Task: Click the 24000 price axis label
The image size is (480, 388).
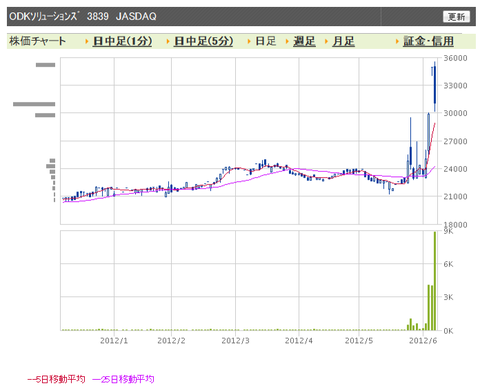Action: click(x=455, y=169)
